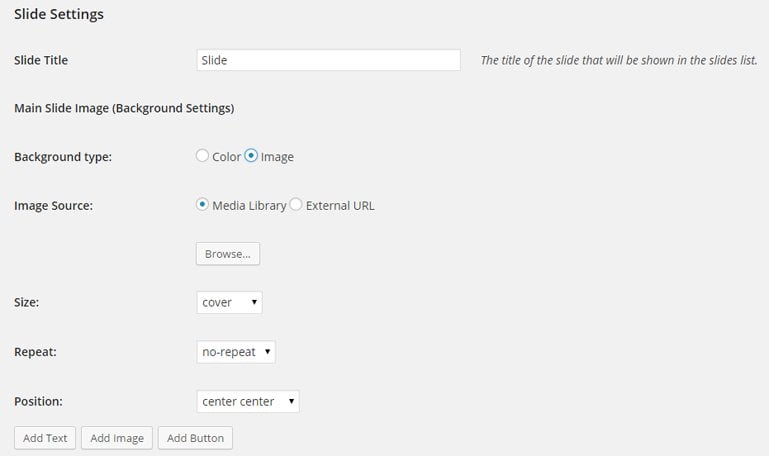The width and height of the screenshot is (769, 456).
Task: Click the Slide Title field label
Action: pyautogui.click(x=41, y=60)
